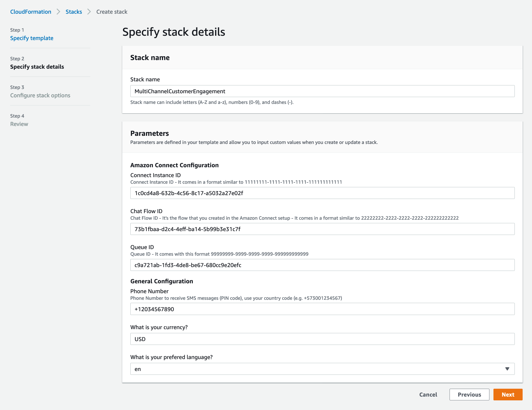
Task: Click the orange Next button
Action: click(508, 395)
